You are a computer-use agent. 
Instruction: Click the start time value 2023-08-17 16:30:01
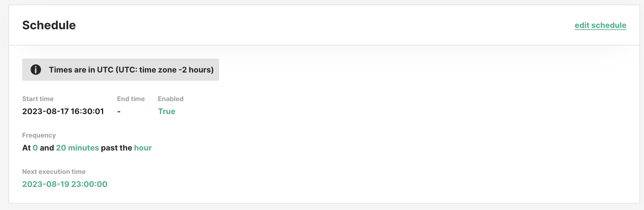point(63,112)
